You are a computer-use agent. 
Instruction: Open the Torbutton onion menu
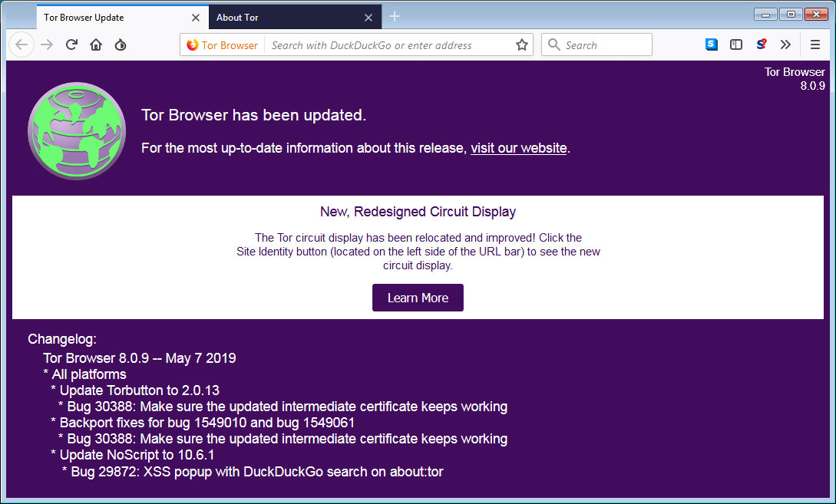[x=121, y=44]
